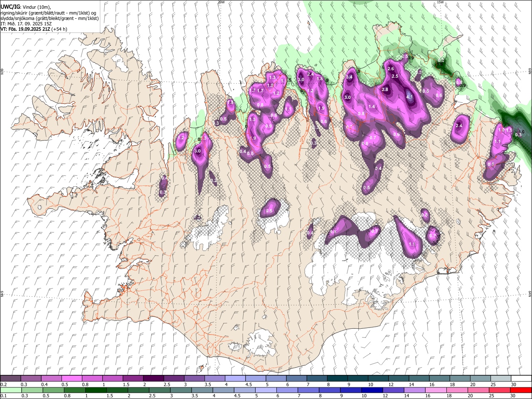Pick the bright red swatch above the lower 30 label

pos(520,390)
